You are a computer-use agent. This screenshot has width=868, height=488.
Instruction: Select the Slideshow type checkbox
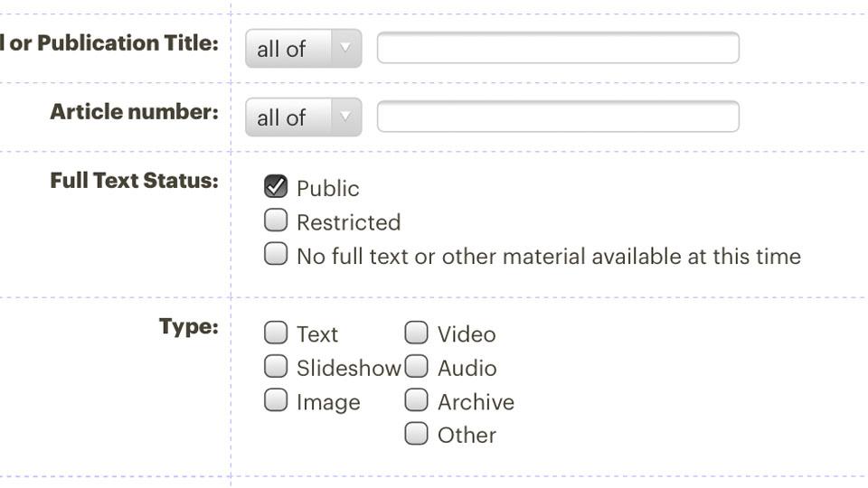(x=276, y=367)
